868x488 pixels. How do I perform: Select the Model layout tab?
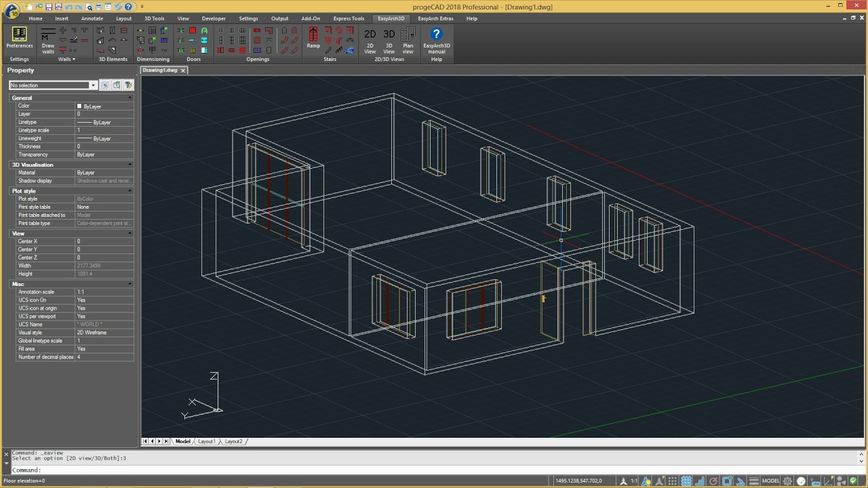coord(182,441)
